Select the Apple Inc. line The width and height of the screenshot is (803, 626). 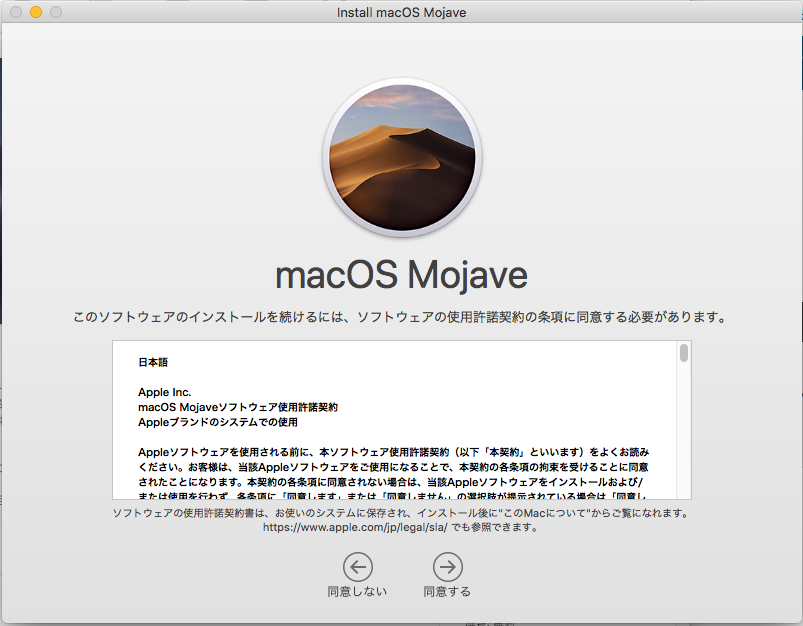pyautogui.click(x=164, y=392)
